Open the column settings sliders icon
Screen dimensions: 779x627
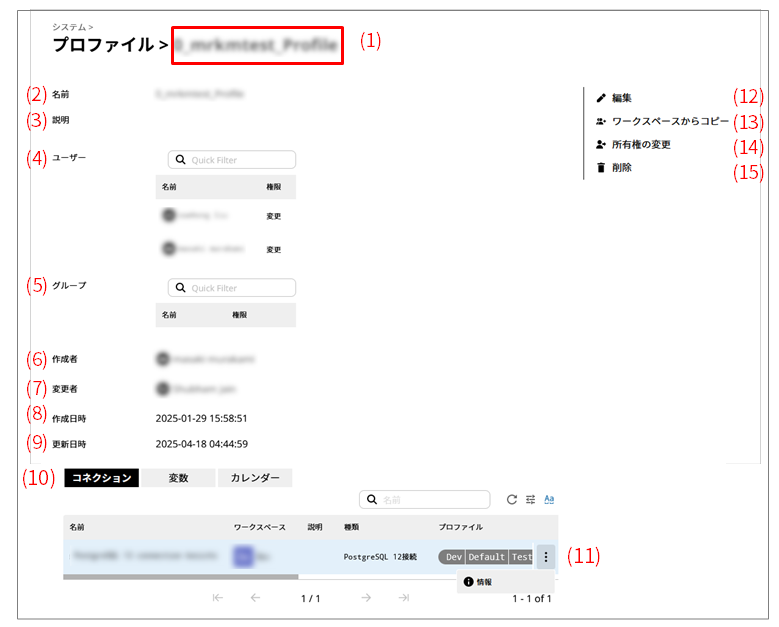pos(531,500)
